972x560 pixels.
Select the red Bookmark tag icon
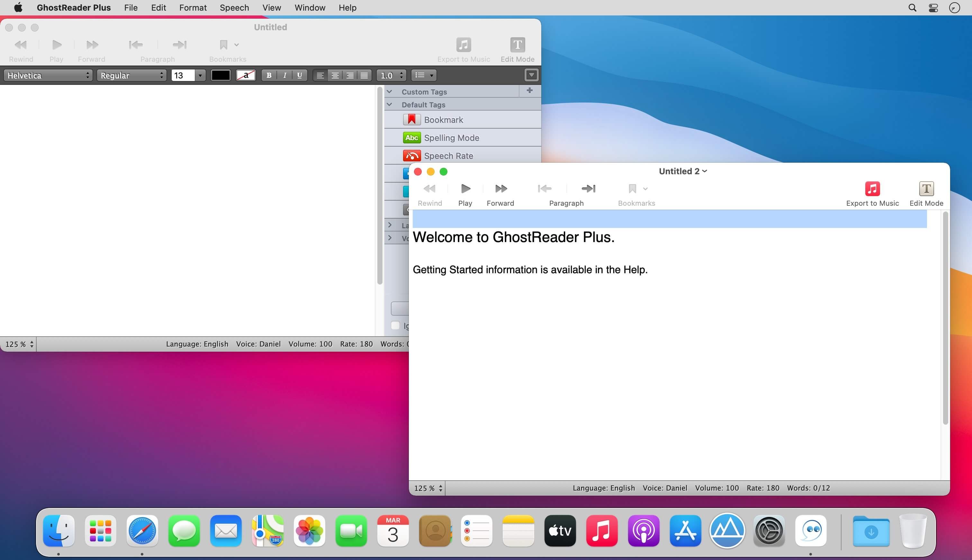click(x=412, y=120)
